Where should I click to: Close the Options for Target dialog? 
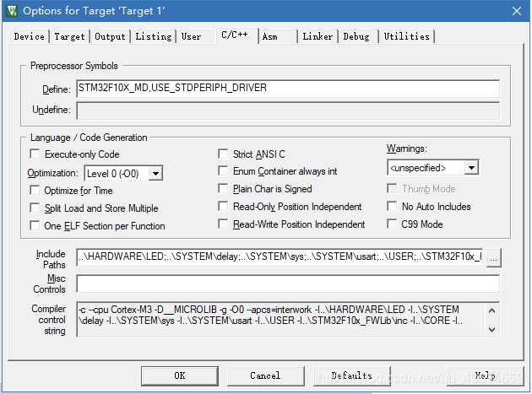[x=517, y=11]
